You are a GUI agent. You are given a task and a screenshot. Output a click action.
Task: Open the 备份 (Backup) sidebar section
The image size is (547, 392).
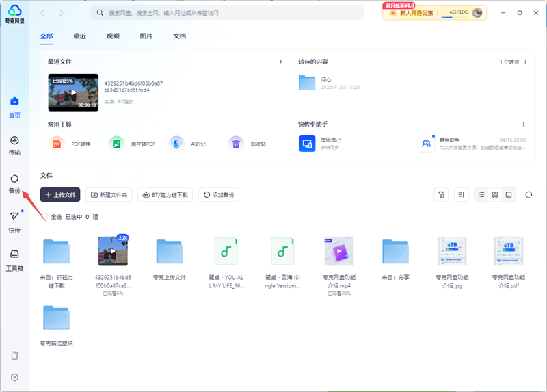14,183
